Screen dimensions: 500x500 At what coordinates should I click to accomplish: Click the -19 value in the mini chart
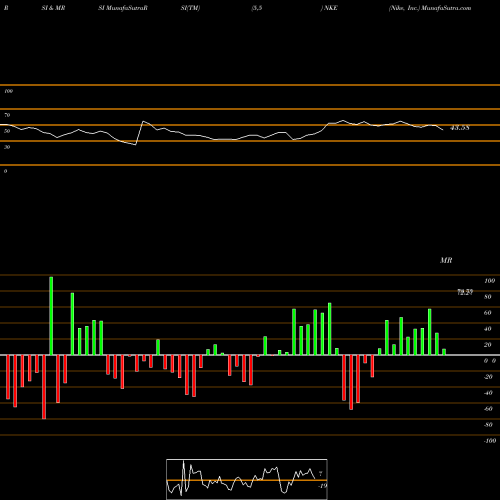coord(322,486)
